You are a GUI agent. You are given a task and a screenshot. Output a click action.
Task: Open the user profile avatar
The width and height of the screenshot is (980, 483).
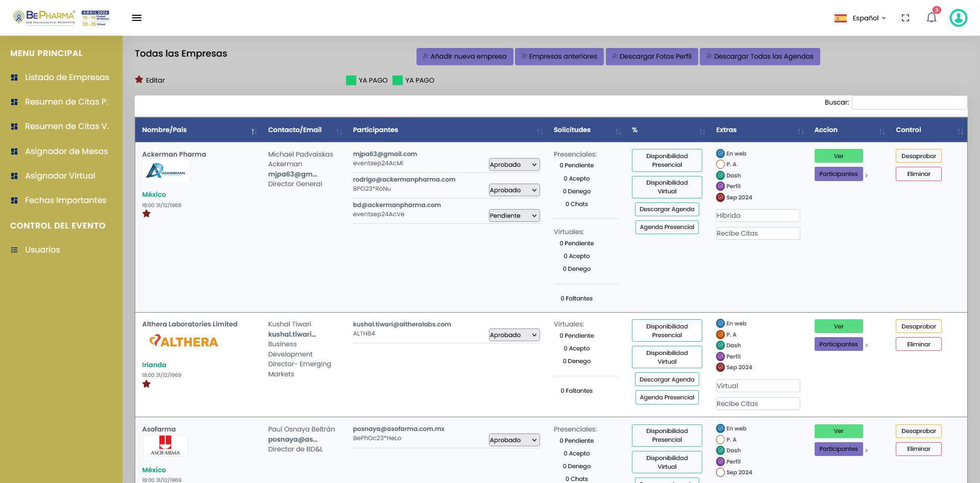click(958, 18)
